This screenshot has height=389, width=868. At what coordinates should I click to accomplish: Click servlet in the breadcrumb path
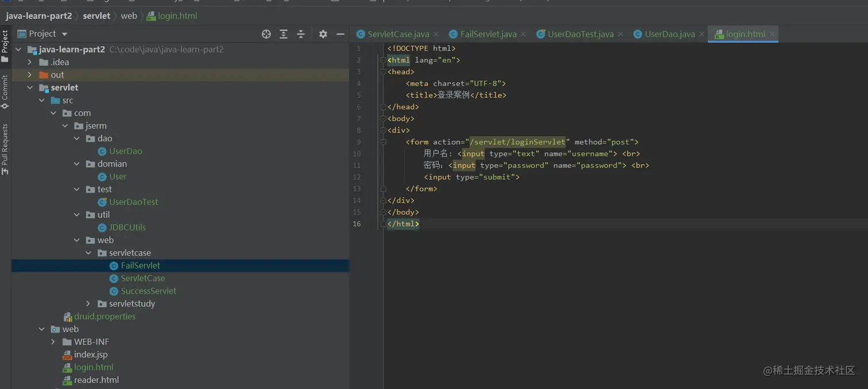(x=96, y=16)
